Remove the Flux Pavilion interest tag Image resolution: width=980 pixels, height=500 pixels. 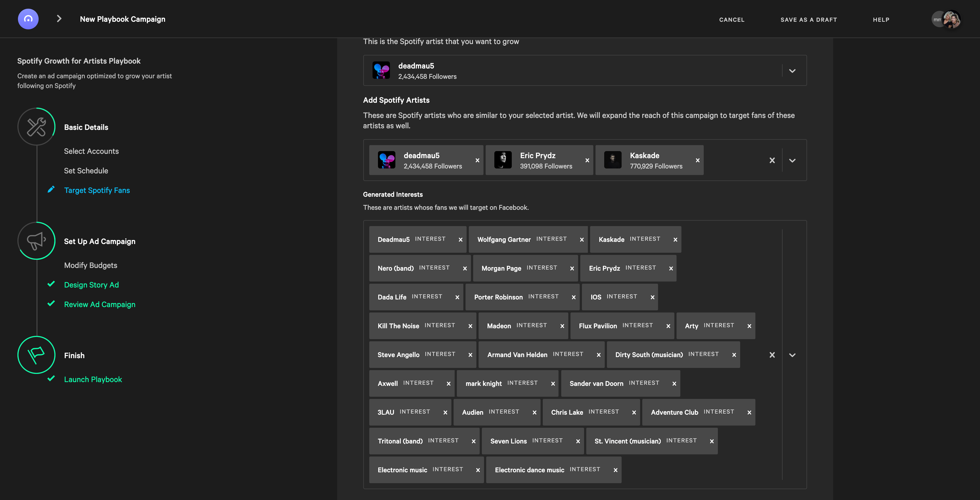point(668,326)
